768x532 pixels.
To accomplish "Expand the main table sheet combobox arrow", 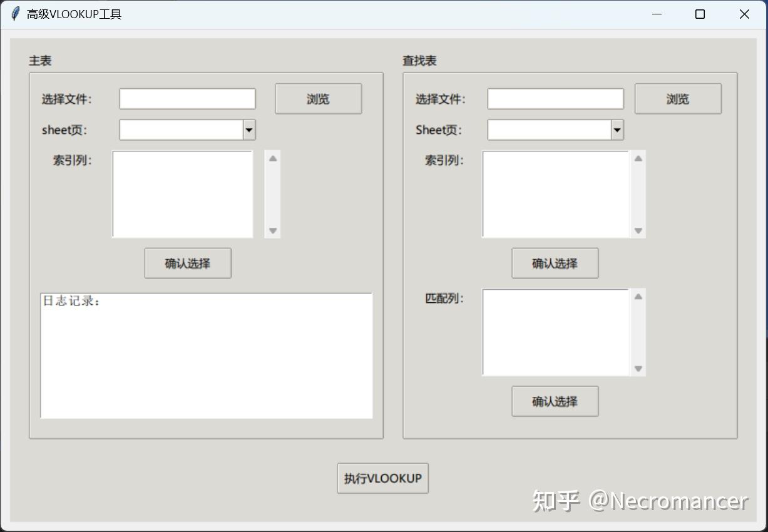I will (248, 130).
